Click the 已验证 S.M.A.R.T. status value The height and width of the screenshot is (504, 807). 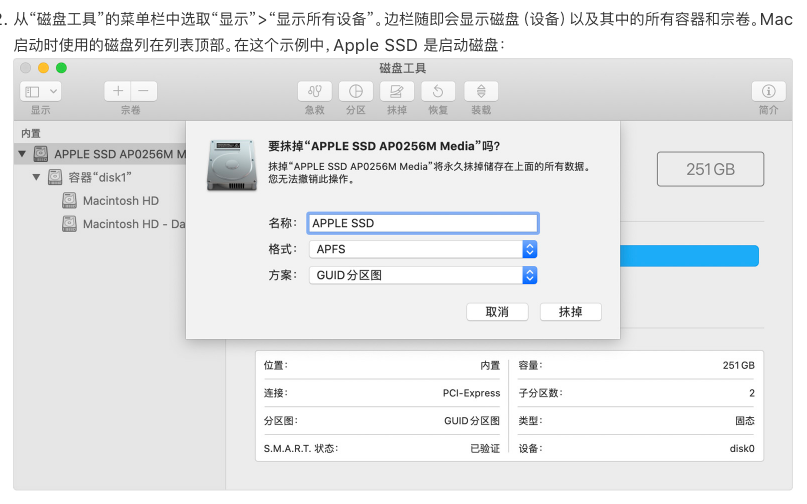click(x=485, y=449)
